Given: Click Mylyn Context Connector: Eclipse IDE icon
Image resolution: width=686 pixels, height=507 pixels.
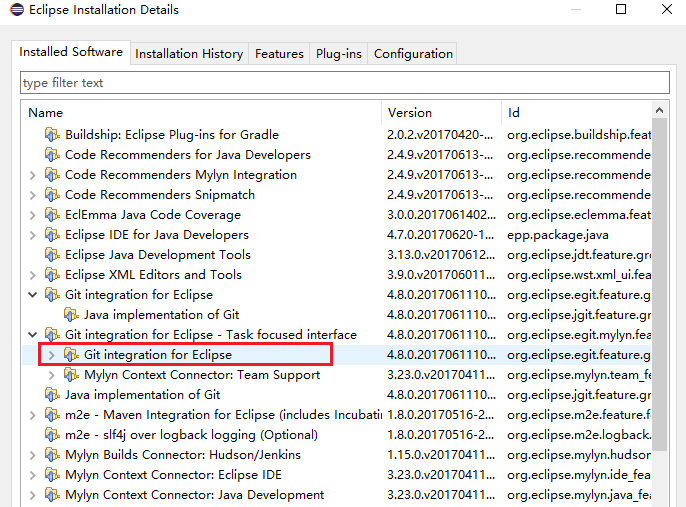Looking at the screenshot, I should [52, 475].
